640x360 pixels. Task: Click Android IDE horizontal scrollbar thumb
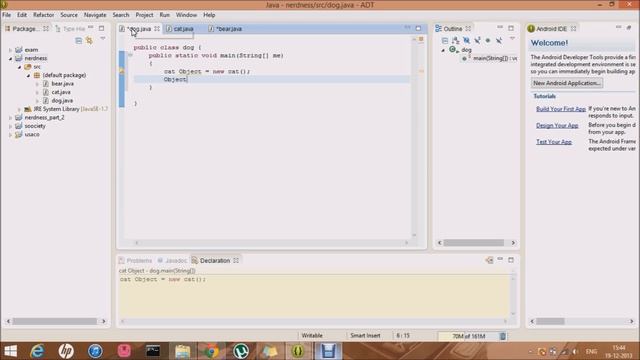tap(550, 321)
